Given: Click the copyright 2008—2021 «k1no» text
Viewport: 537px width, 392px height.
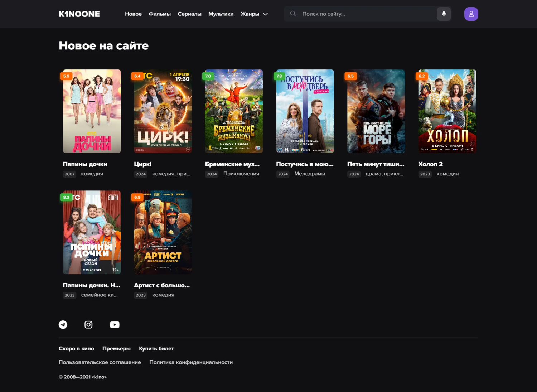Looking at the screenshot, I should pyautogui.click(x=83, y=377).
